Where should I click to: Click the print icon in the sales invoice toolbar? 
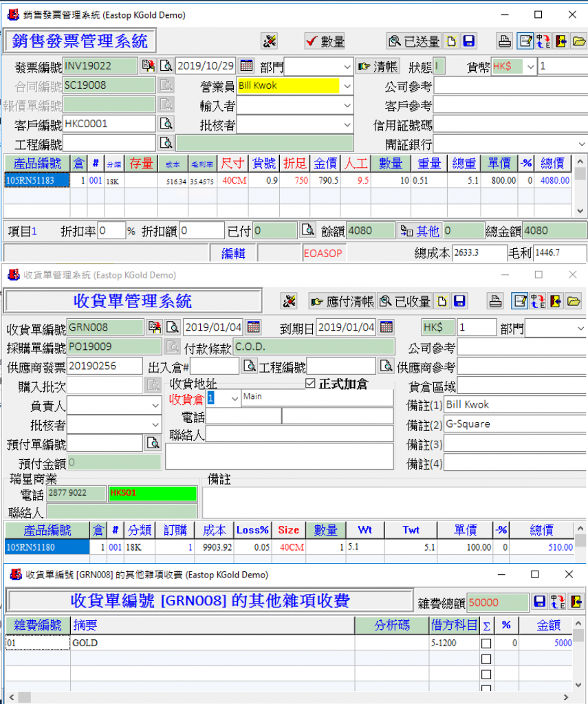505,41
